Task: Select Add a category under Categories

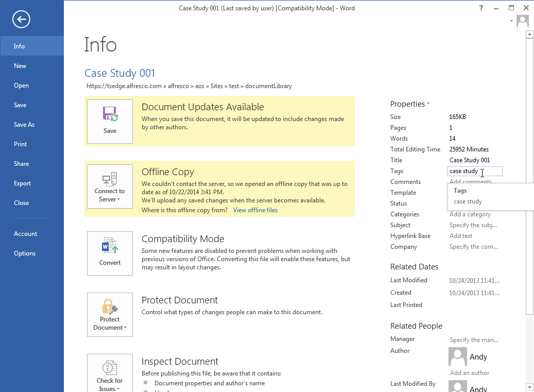Action: click(x=470, y=214)
